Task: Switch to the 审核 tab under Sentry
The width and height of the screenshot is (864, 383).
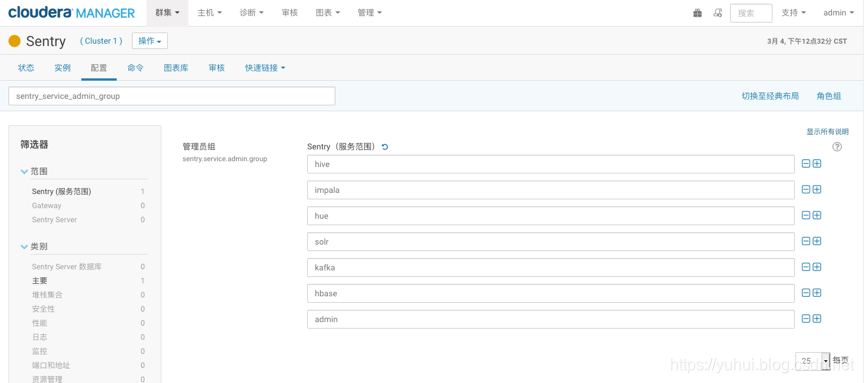Action: point(217,68)
